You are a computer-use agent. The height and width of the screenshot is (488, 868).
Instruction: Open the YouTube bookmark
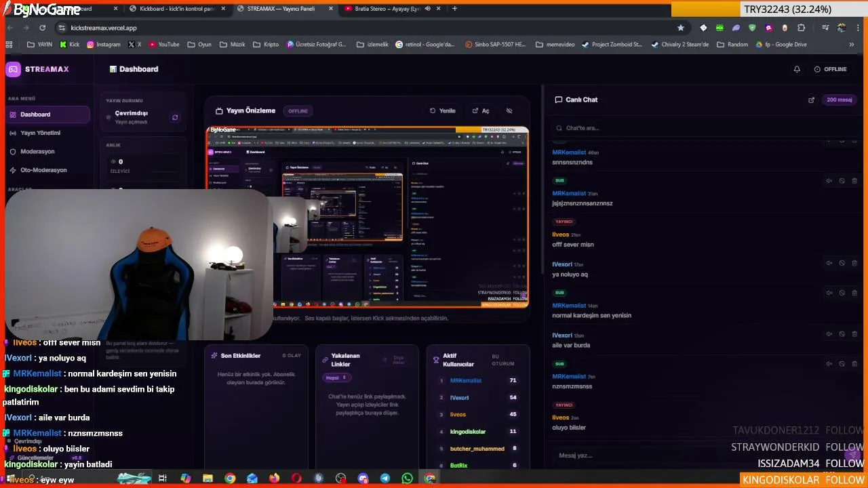tap(164, 45)
